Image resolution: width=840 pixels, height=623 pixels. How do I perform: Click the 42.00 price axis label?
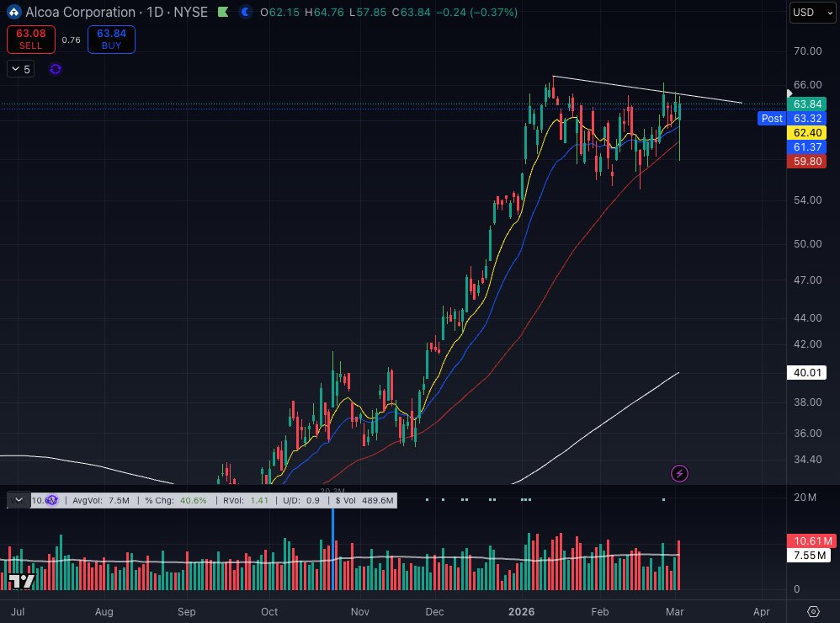click(x=807, y=343)
